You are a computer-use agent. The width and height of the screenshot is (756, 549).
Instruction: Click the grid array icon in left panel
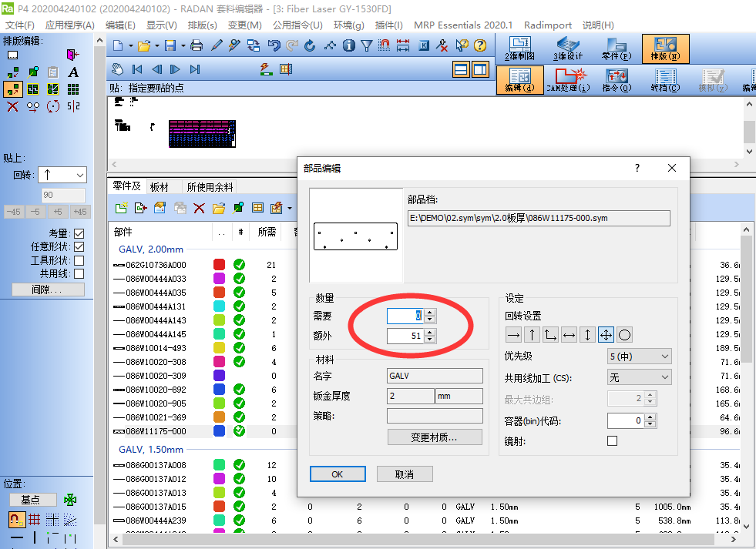click(73, 89)
